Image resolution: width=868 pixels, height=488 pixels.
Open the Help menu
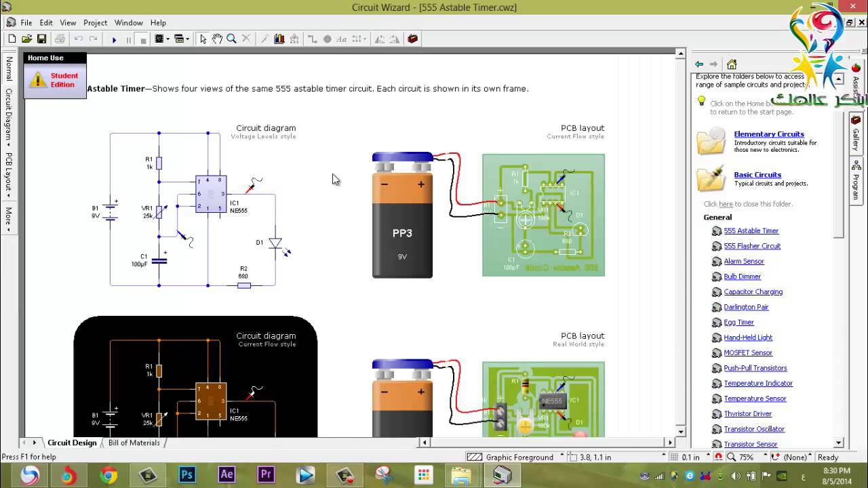point(158,23)
